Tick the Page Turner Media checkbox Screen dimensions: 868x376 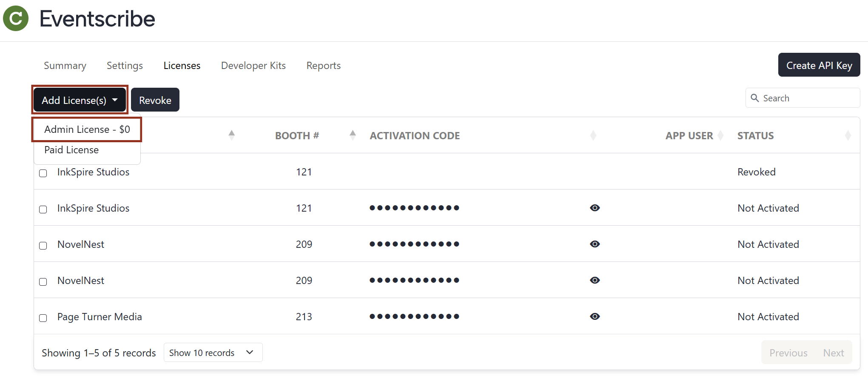[x=43, y=318]
